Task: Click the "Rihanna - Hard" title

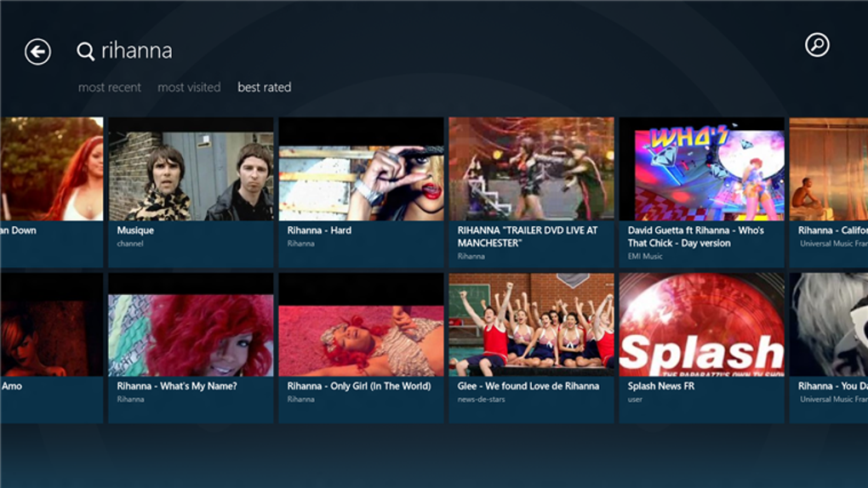Action: pos(319,230)
